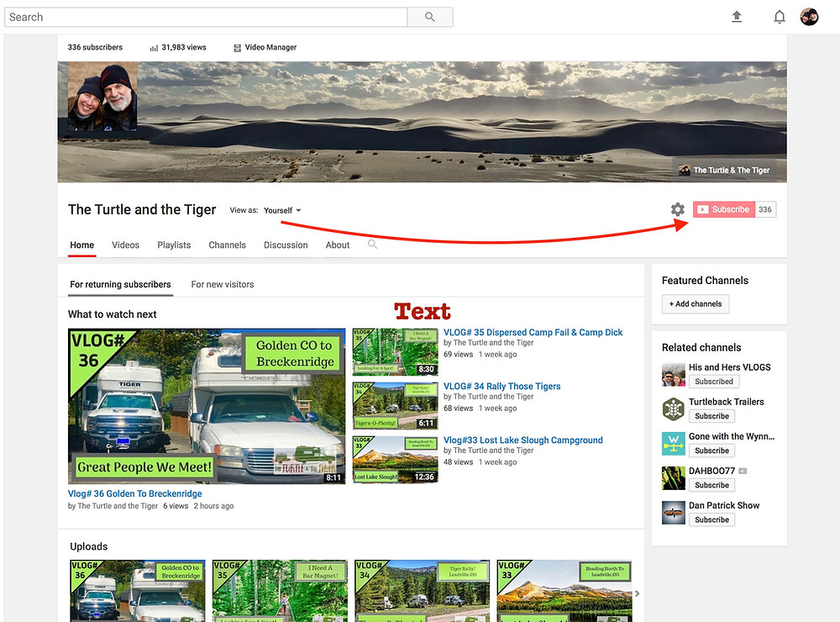Image resolution: width=840 pixels, height=622 pixels.
Task: Click the channel profile photo on banner
Action: tap(102, 97)
